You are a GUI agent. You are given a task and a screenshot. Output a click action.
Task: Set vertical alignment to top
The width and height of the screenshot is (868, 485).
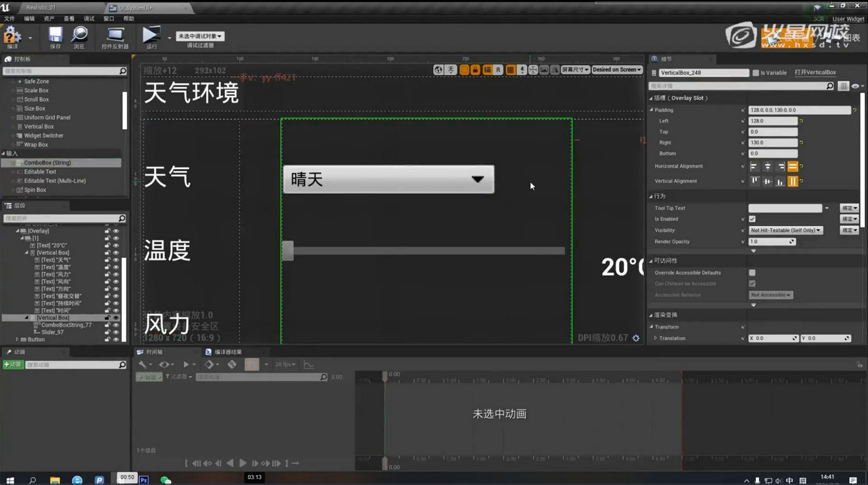click(754, 181)
